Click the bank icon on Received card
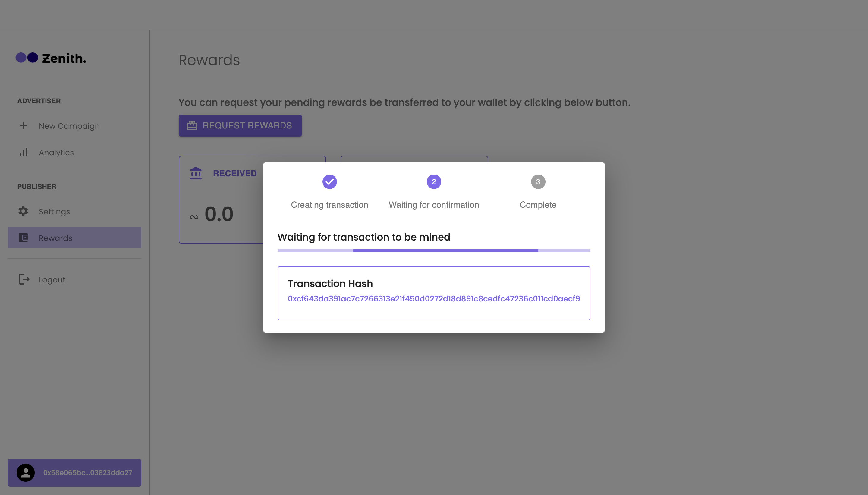The image size is (868, 495). 196,173
